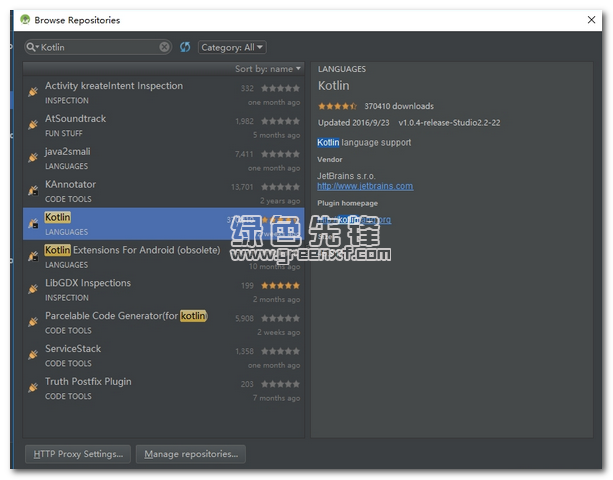Open the Kotlin plugin homepage link

tap(354, 220)
